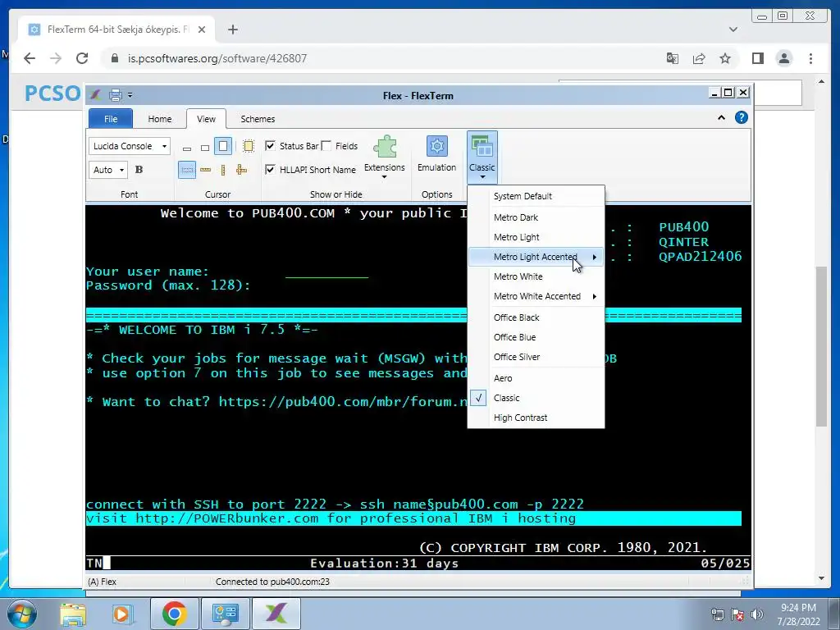Open a new Chrome tab
The image size is (840, 630).
point(232,30)
